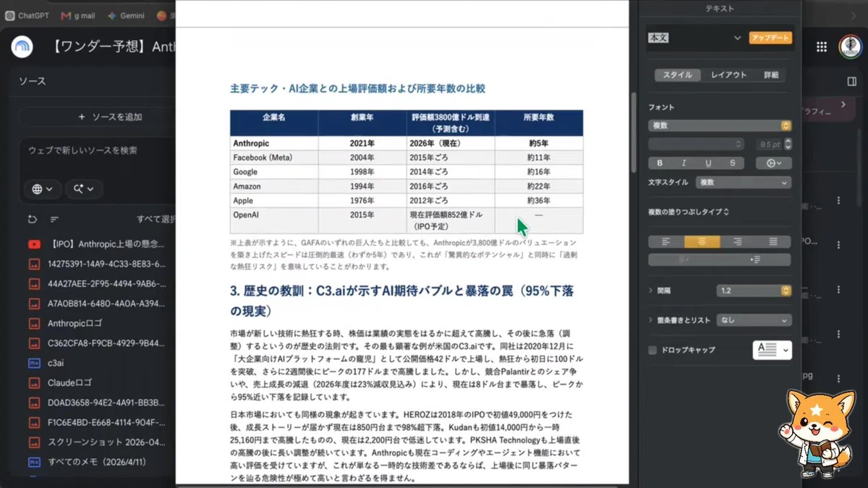Viewport: 868px width, 488px height.
Task: Open the profile avatar account menu
Action: point(849,46)
